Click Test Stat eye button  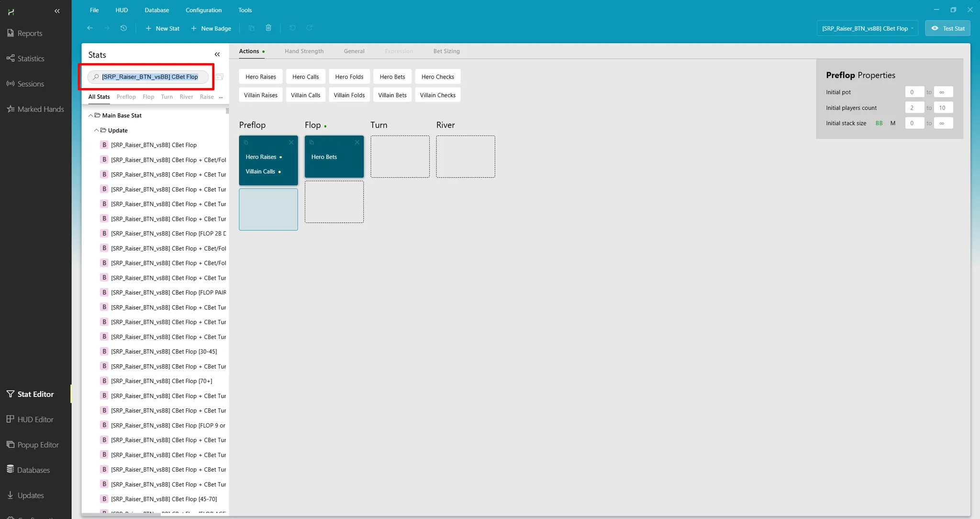(947, 28)
